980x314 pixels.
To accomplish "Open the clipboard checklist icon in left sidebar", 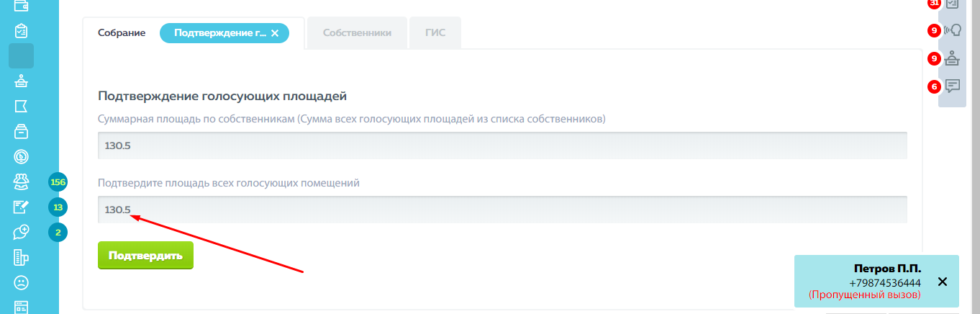I will pos(21,31).
